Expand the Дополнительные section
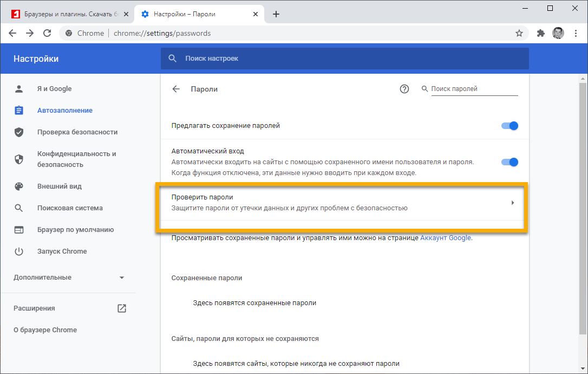 tap(69, 278)
